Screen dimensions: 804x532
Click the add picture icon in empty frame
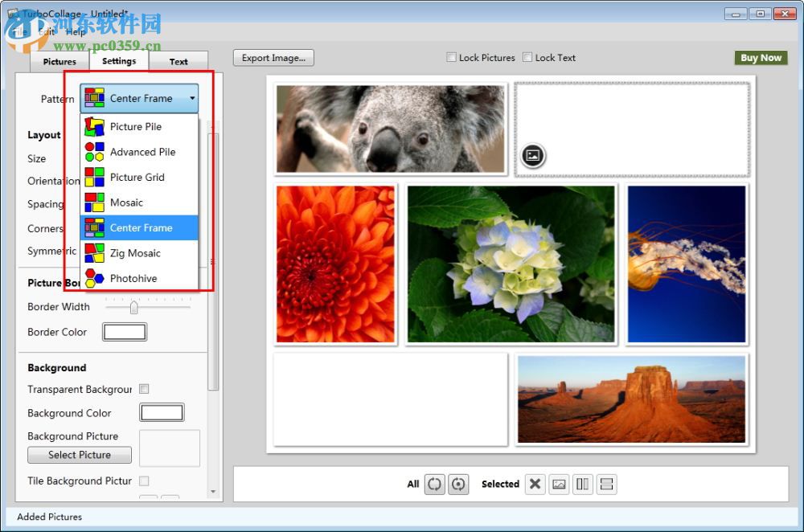coord(532,155)
